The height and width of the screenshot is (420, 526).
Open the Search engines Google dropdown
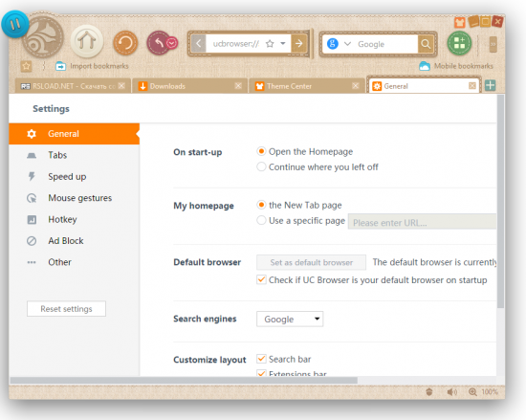tap(290, 319)
